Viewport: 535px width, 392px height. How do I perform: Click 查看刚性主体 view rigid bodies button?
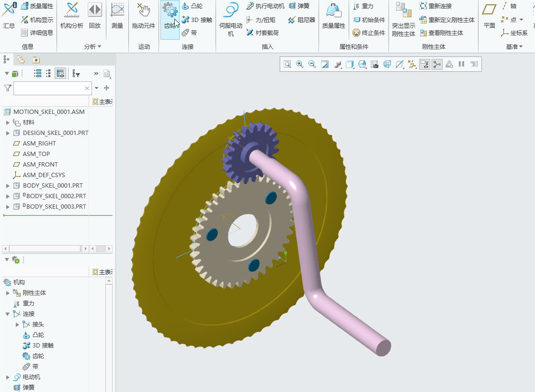[442, 33]
